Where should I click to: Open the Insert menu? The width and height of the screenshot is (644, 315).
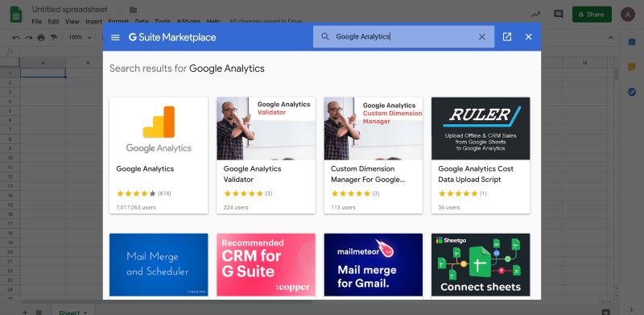(x=94, y=22)
